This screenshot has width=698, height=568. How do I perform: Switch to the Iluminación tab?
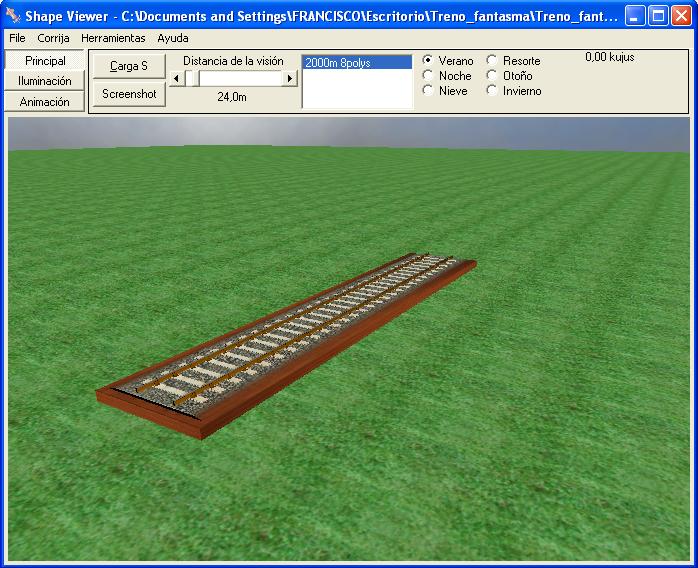pyautogui.click(x=45, y=81)
